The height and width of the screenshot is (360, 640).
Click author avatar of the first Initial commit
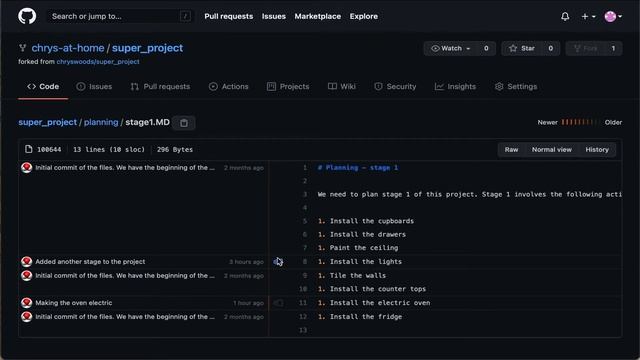tap(27, 167)
